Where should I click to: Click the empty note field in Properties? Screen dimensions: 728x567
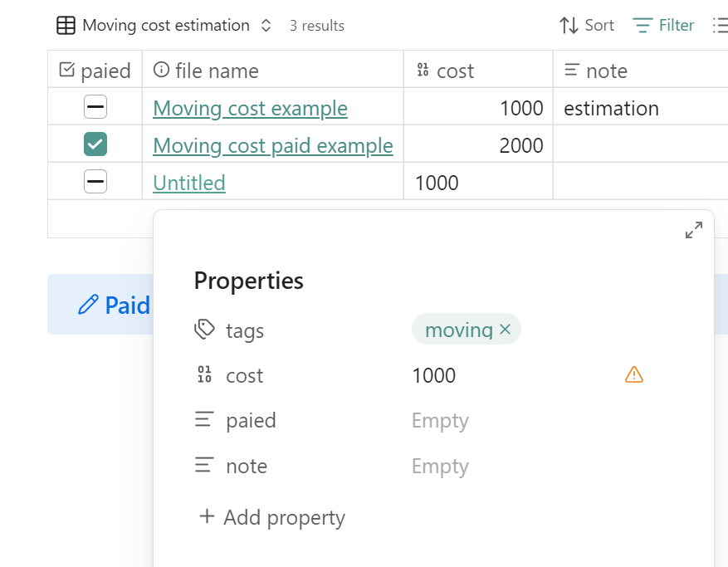pyautogui.click(x=440, y=466)
